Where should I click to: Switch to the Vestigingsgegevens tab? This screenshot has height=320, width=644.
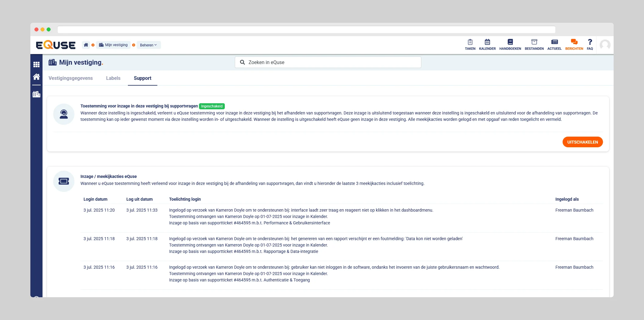pos(70,78)
